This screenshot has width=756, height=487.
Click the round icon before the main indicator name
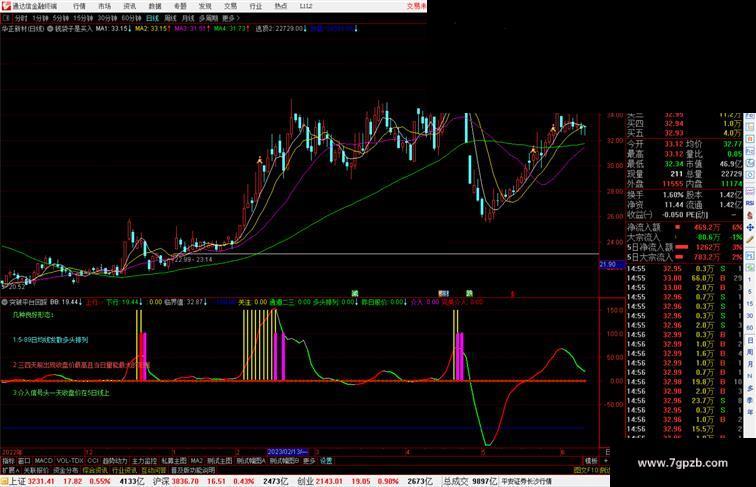50,29
